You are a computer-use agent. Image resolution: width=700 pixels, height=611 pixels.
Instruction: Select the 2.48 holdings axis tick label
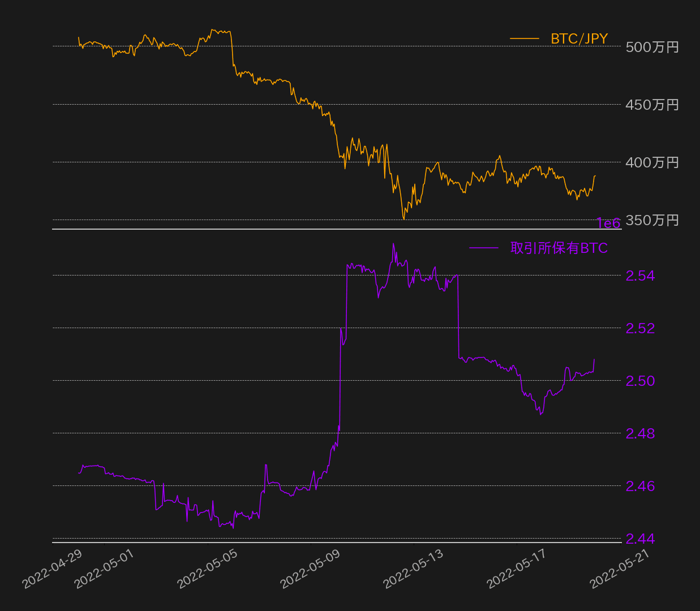coord(640,433)
